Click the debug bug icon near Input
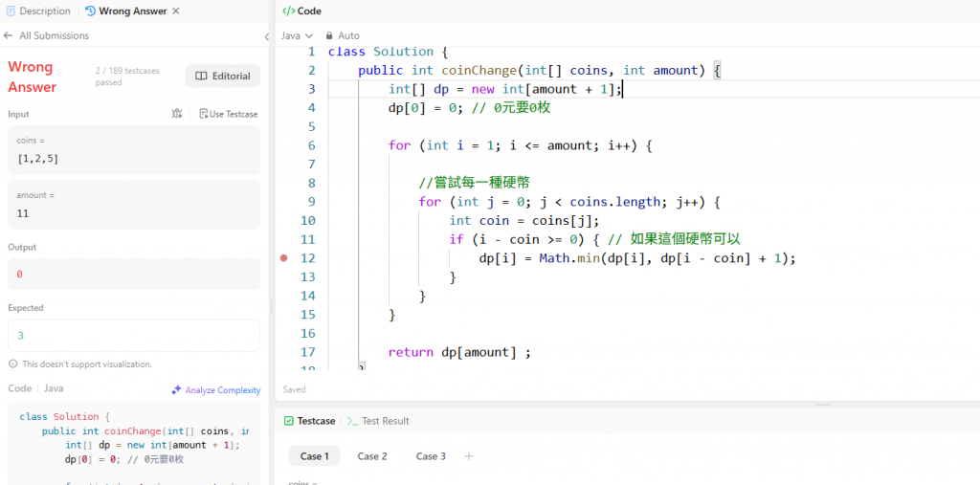This screenshot has width=980, height=485. [x=177, y=114]
